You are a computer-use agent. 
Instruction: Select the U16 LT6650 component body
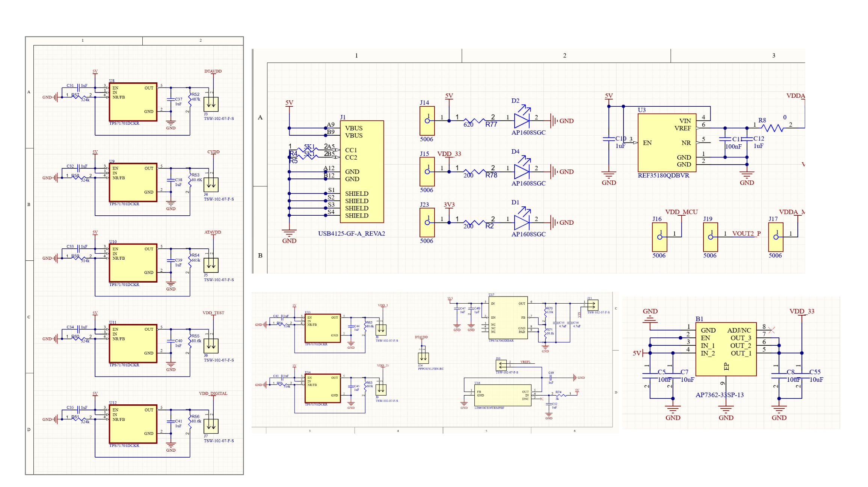pyautogui.click(x=503, y=395)
